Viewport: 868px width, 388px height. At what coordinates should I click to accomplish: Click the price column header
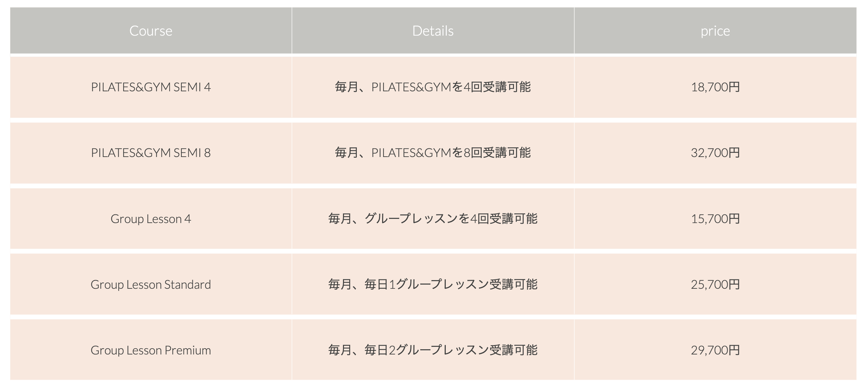tap(715, 31)
